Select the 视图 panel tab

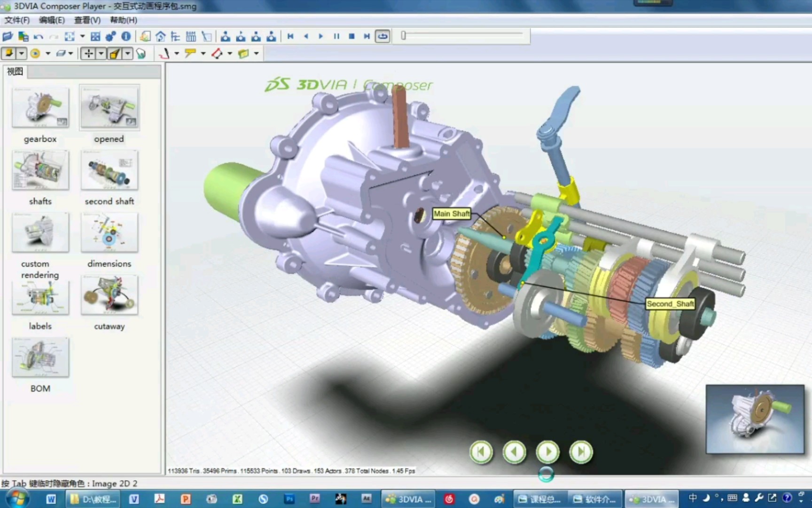coord(15,71)
